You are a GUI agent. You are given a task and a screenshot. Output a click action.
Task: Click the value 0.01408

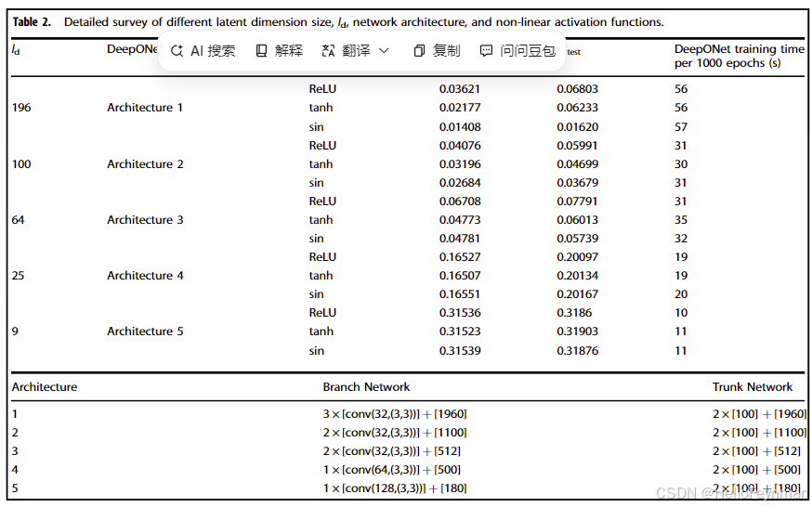click(x=460, y=127)
